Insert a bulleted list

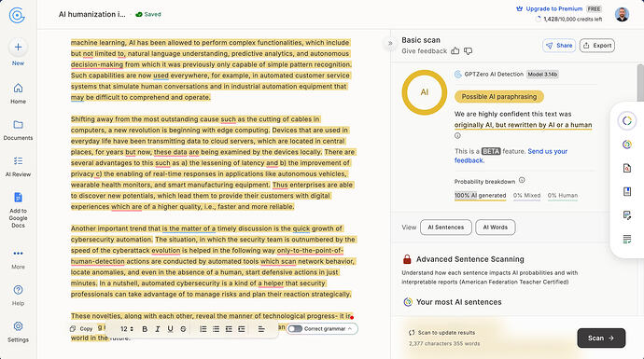[x=216, y=329]
